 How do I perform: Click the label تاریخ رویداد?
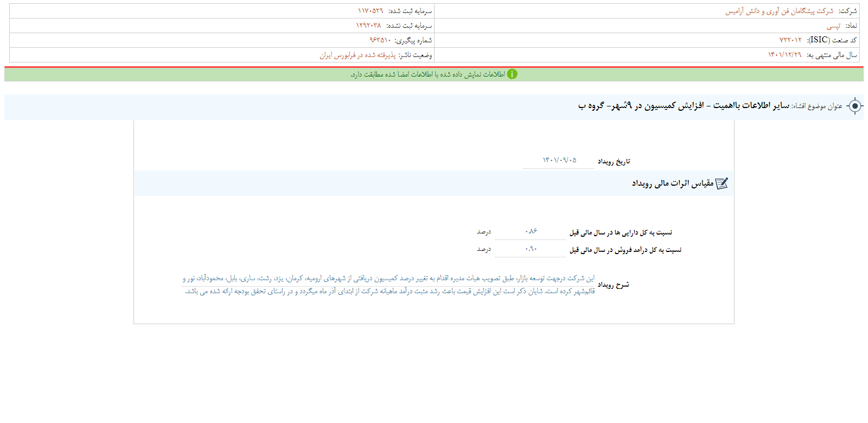614,161
